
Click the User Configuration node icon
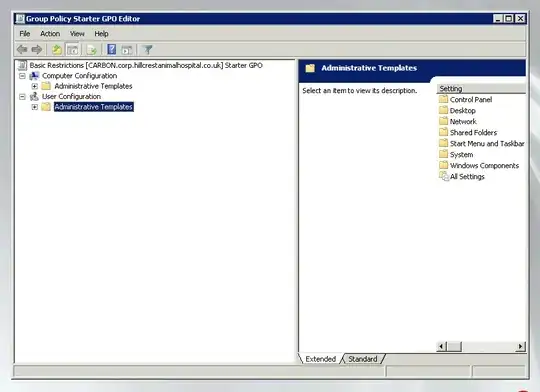(34, 96)
